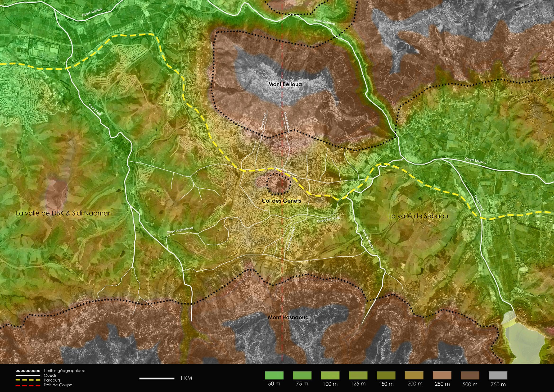Click the Mont Belloua label
This screenshot has width=554, height=392.
coord(285,84)
